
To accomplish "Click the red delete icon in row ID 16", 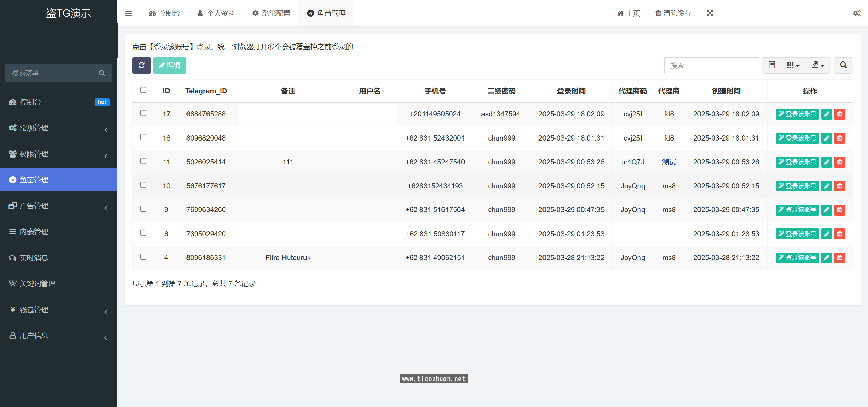I will (840, 138).
